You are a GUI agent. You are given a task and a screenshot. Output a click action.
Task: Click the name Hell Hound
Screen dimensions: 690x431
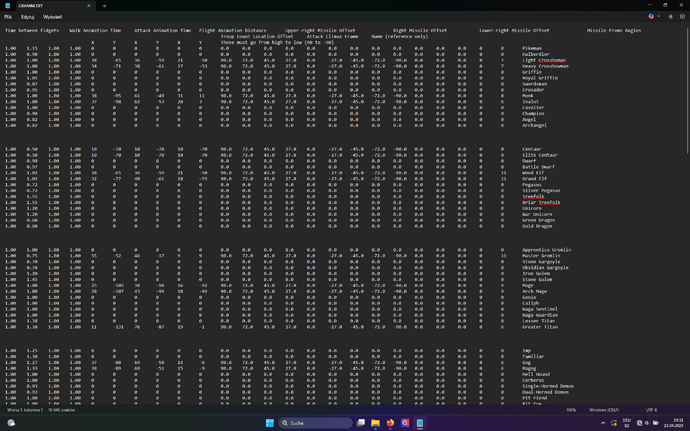[536, 374]
